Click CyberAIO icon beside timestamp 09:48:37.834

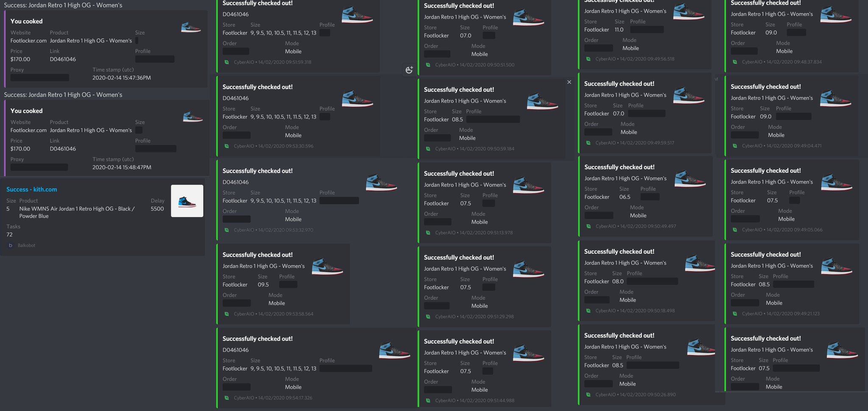pos(735,62)
